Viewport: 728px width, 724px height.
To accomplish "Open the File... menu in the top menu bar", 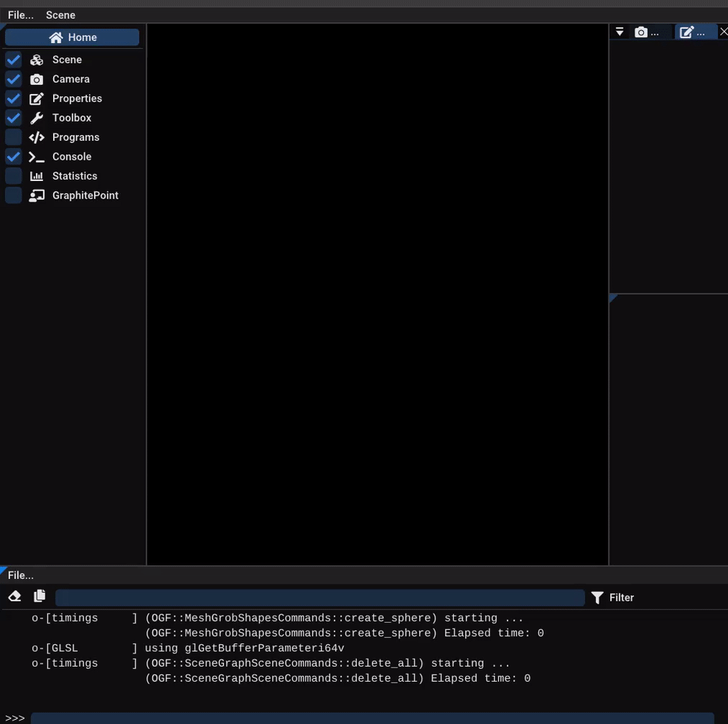I will coord(20,15).
